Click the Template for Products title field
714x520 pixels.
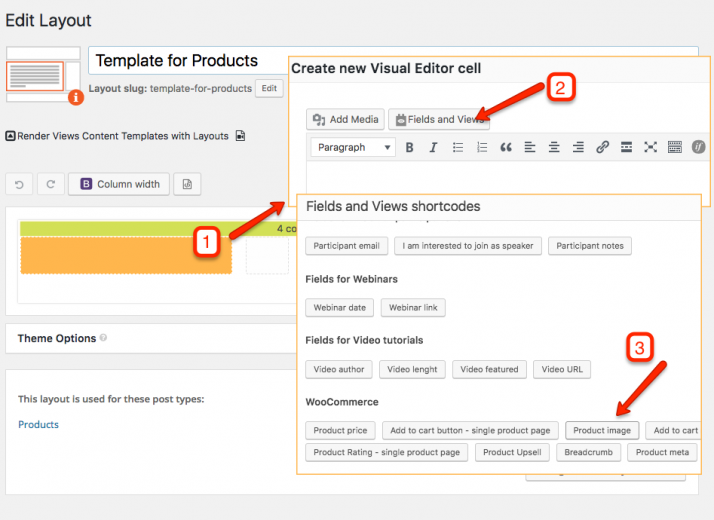[189, 61]
